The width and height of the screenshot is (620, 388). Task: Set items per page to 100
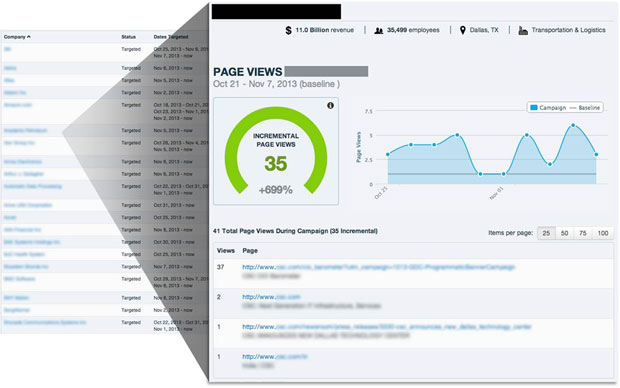pyautogui.click(x=603, y=233)
